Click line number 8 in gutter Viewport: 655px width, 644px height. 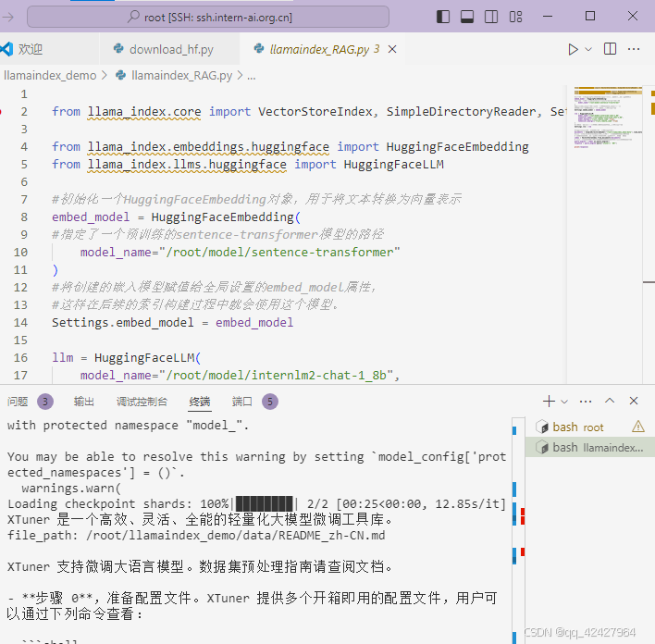(24, 217)
